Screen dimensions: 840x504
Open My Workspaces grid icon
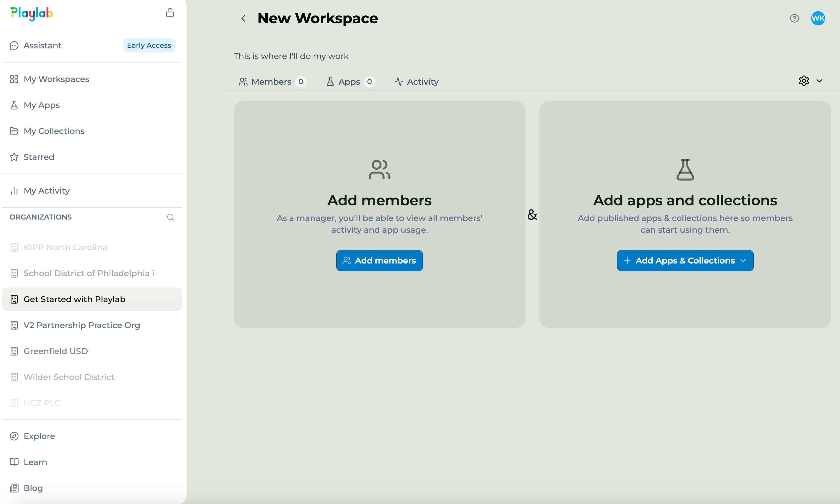(14, 79)
